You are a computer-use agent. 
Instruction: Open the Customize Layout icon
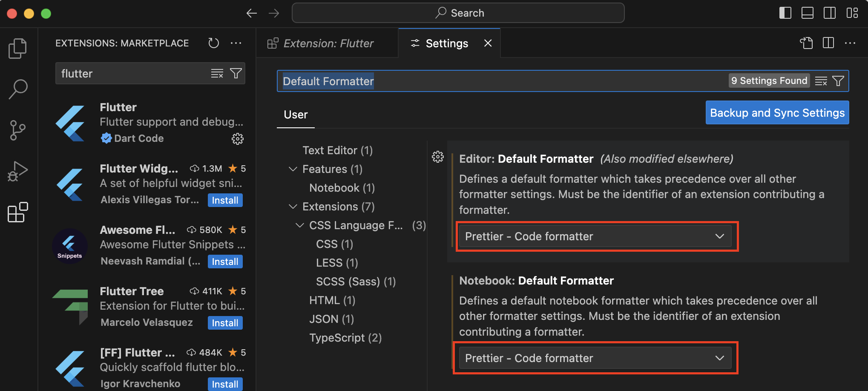[852, 13]
